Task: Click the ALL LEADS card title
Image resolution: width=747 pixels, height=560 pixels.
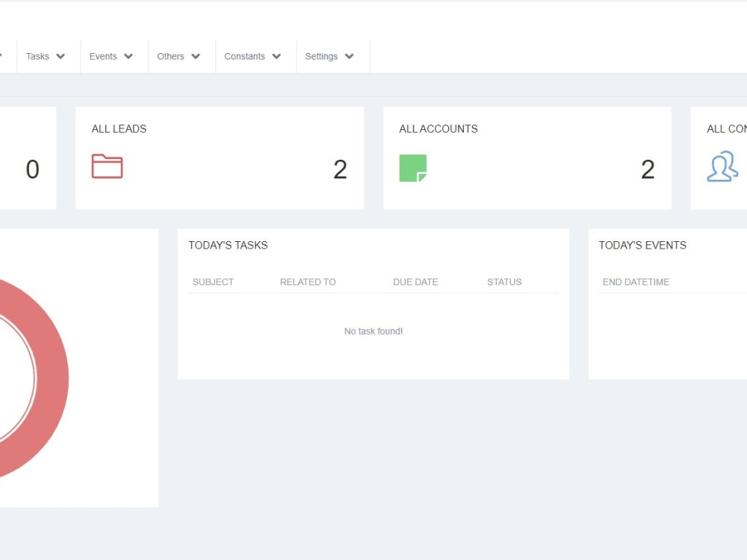Action: pyautogui.click(x=119, y=128)
